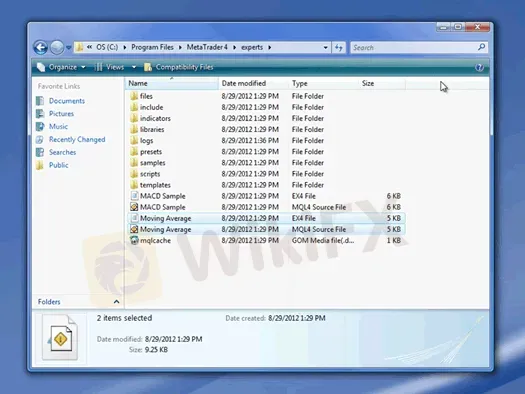
Task: Click the Searches icon in Favorite Links
Action: 40,152
